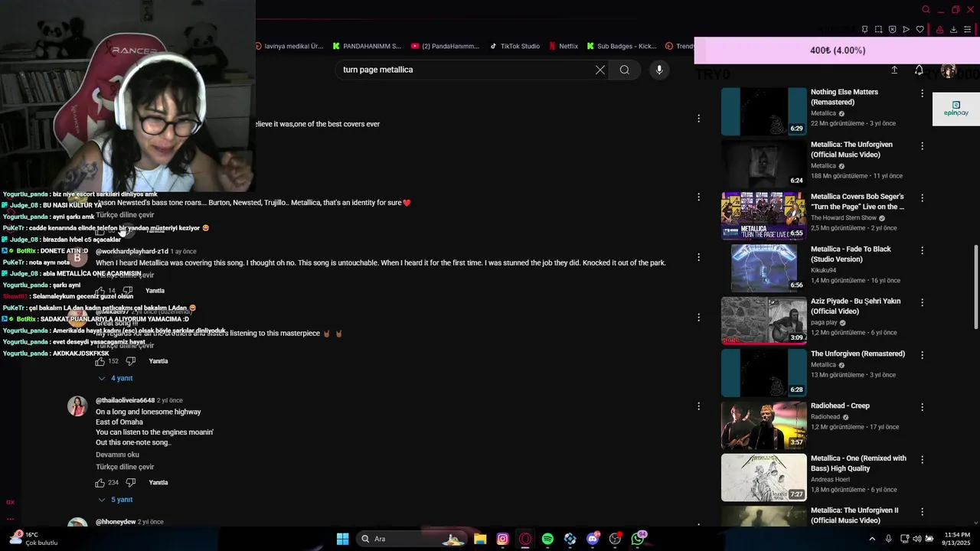Switch to lavinya medikal tab
Viewport: 980px width, 551px height.
pyautogui.click(x=289, y=46)
